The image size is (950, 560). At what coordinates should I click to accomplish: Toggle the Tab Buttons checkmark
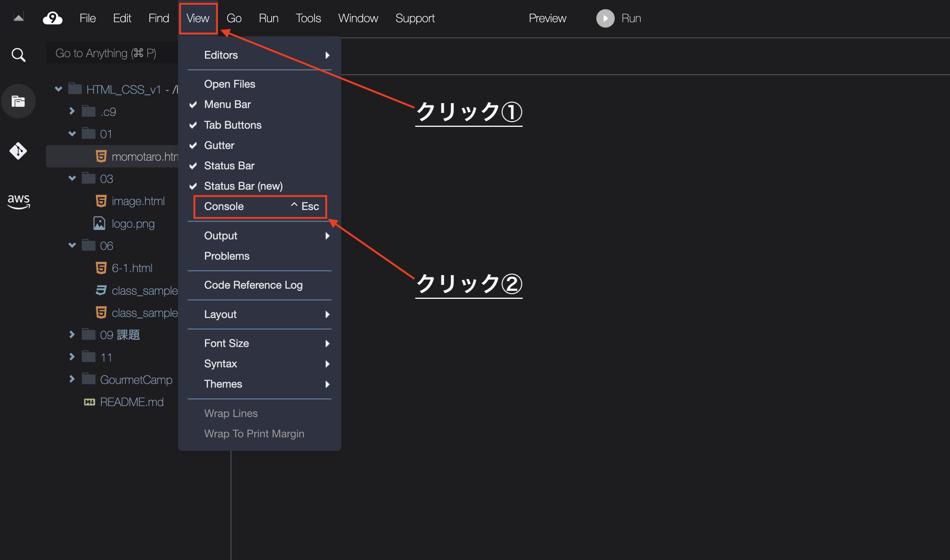[232, 125]
